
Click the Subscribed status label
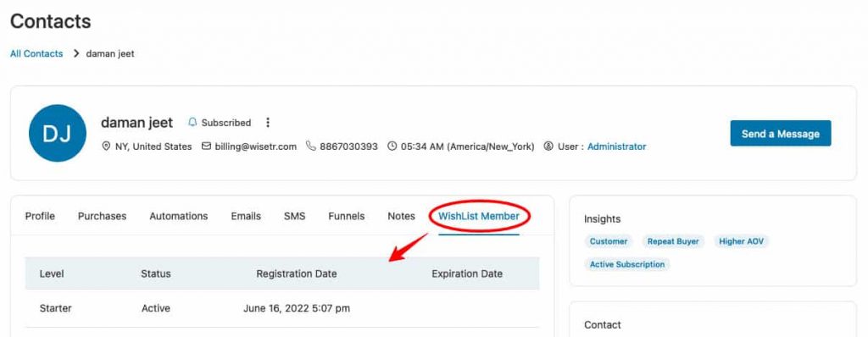[225, 123]
